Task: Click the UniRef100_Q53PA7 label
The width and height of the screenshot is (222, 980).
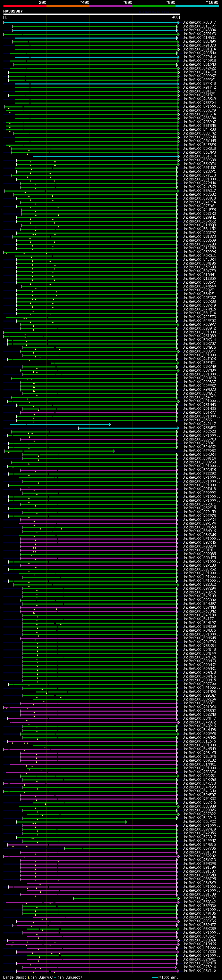Action: [x=199, y=122]
